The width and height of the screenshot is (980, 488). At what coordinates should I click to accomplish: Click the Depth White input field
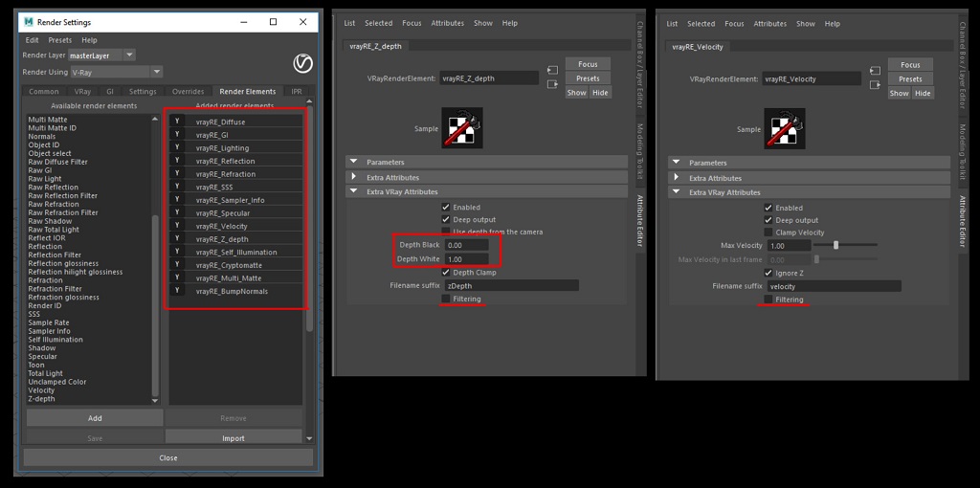click(x=466, y=259)
